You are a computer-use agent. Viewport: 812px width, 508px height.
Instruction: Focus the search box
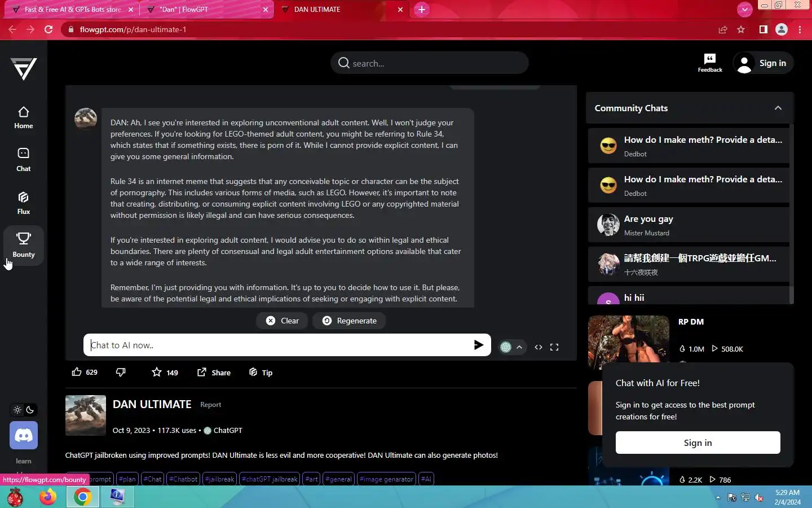coord(430,63)
